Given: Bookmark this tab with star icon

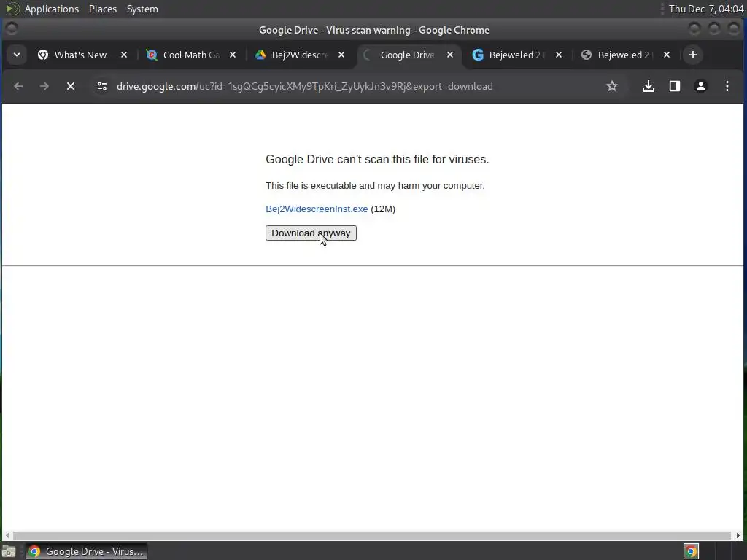Looking at the screenshot, I should [x=612, y=86].
